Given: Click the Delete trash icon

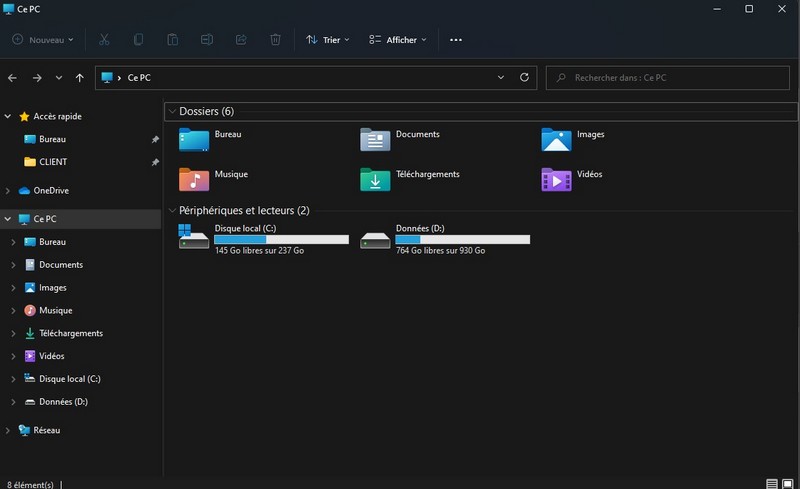Looking at the screenshot, I should [275, 40].
